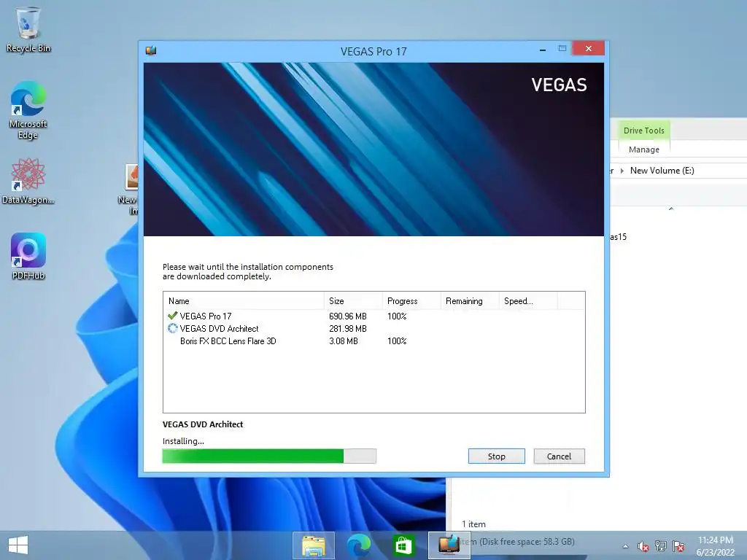Viewport: 747px width, 560px height.
Task: Open the Store app from the taskbar
Action: coord(403,545)
